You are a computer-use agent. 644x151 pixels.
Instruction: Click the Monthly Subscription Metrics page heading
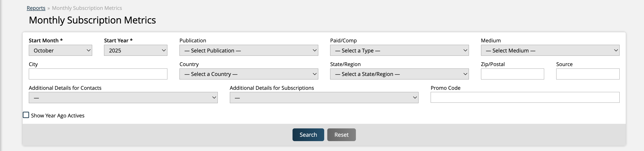click(92, 20)
